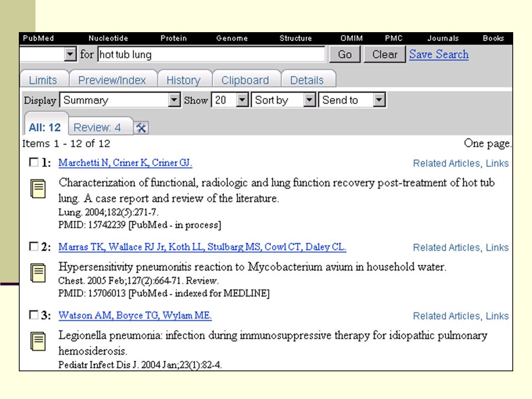The width and height of the screenshot is (532, 399).
Task: Click the 'Items 1 - 12 of 12' text
Action: (66, 144)
